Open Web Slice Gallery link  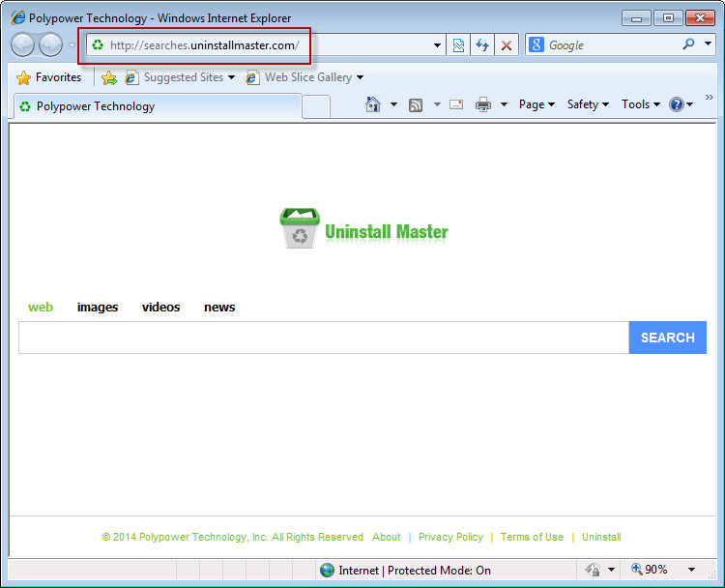pyautogui.click(x=305, y=77)
